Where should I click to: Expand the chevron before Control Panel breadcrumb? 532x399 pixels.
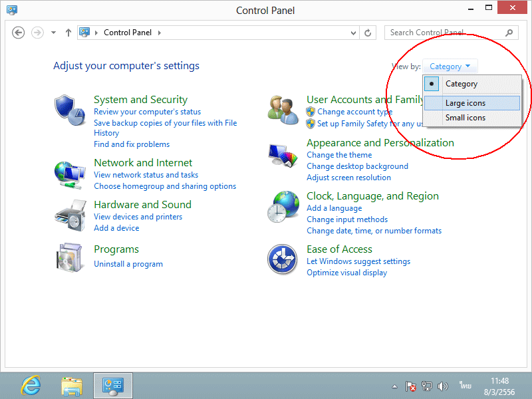pos(96,33)
